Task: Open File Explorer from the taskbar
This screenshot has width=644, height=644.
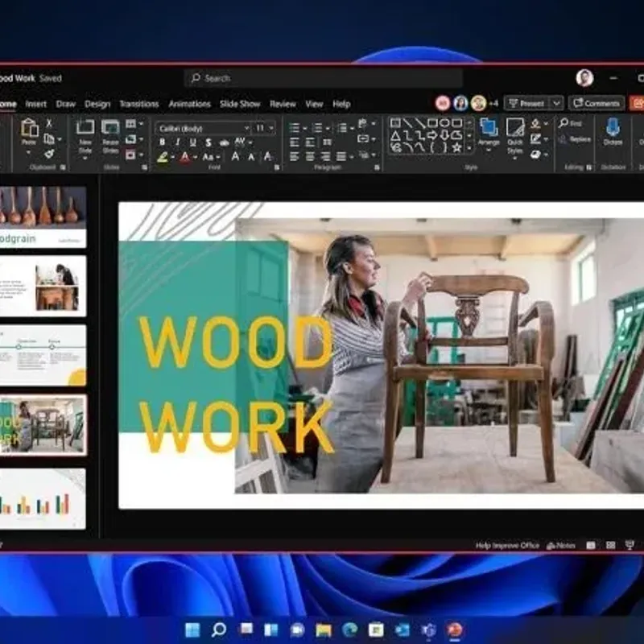Action: [324, 630]
